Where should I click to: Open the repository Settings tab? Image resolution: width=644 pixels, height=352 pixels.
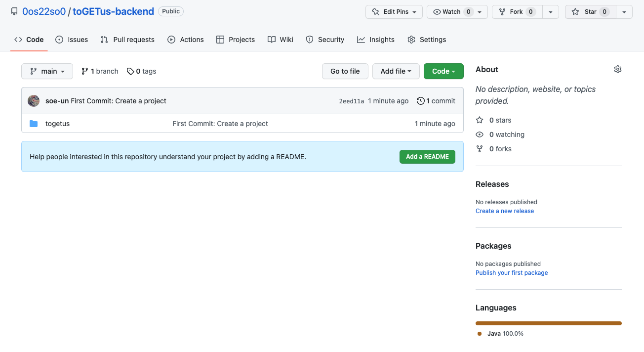coord(427,40)
